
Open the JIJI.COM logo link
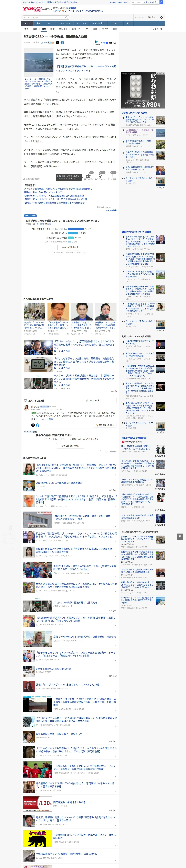96,43
